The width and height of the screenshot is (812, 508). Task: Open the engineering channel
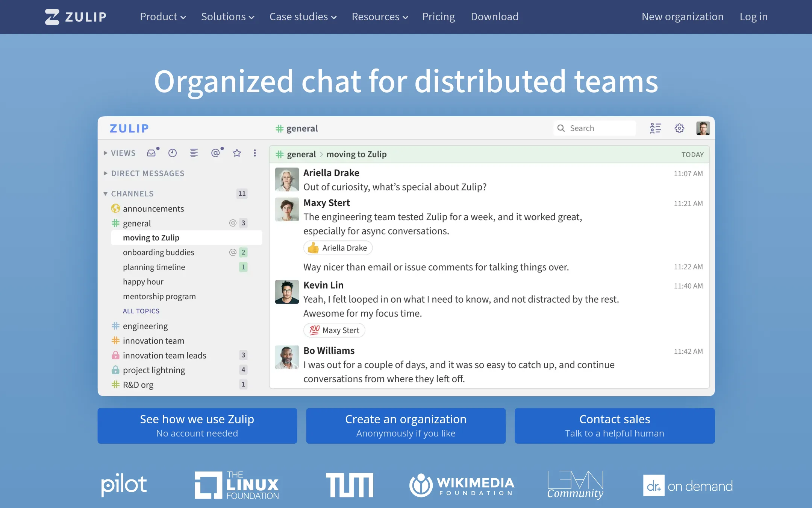[x=145, y=326]
